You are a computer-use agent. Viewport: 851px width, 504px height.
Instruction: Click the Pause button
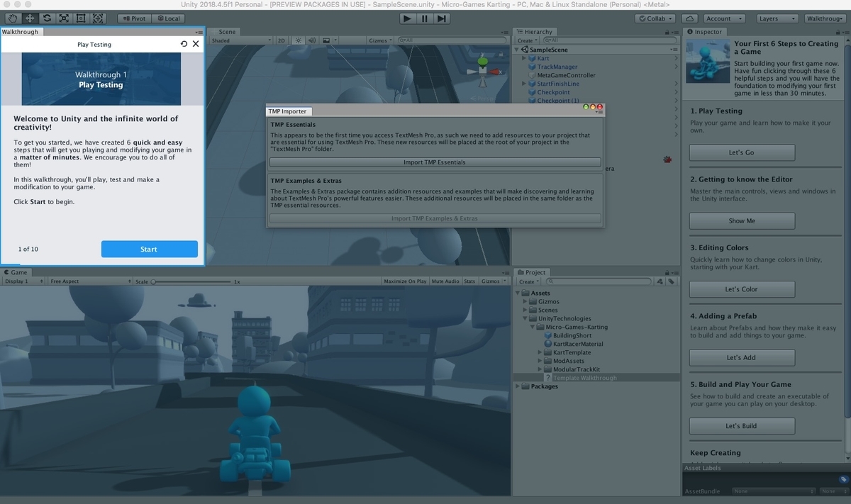click(424, 18)
